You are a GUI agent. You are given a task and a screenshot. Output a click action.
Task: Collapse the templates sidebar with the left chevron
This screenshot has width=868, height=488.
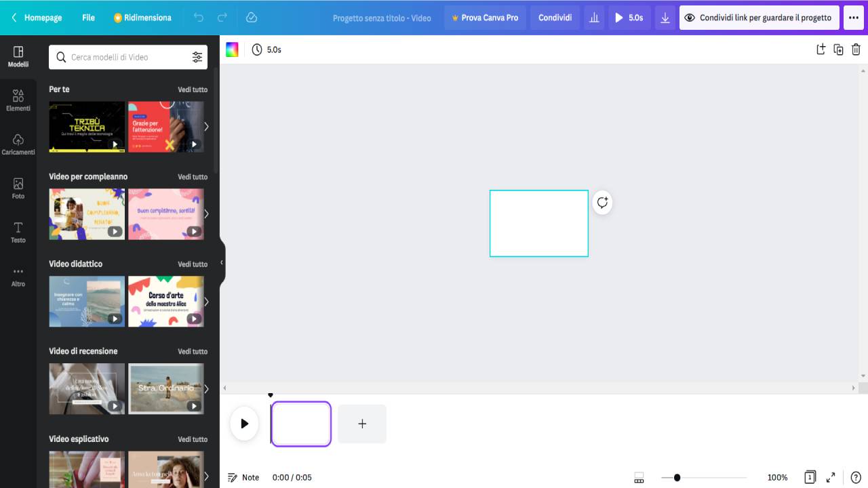(221, 262)
